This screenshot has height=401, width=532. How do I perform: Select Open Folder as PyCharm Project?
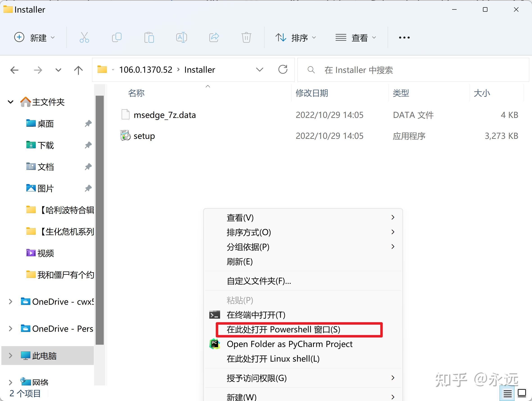[x=289, y=344]
